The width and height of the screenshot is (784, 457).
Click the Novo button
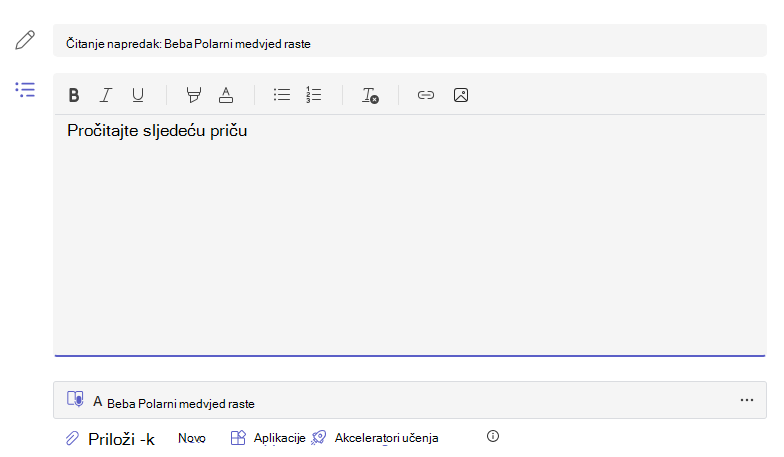[x=192, y=438]
